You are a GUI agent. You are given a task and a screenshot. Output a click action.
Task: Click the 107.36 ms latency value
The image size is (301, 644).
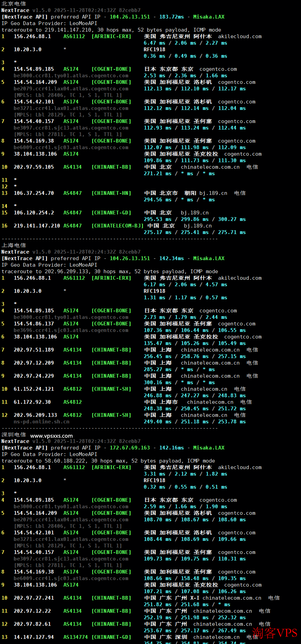(158, 330)
